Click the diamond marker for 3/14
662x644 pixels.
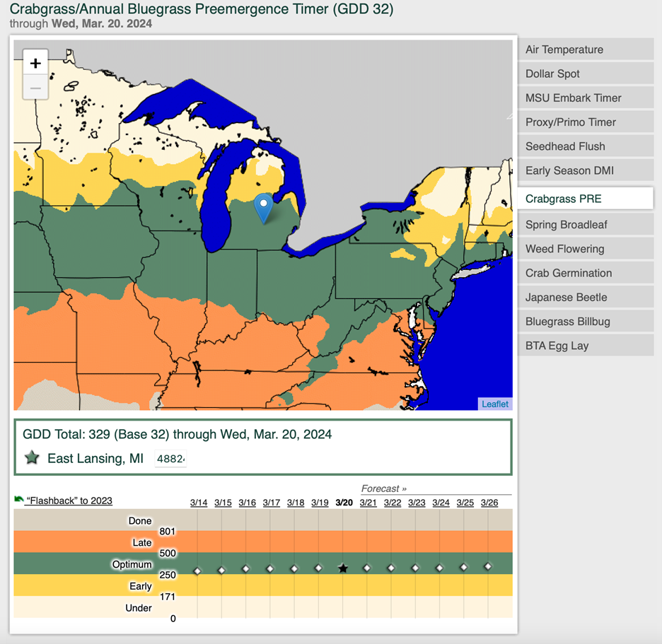tap(197, 570)
